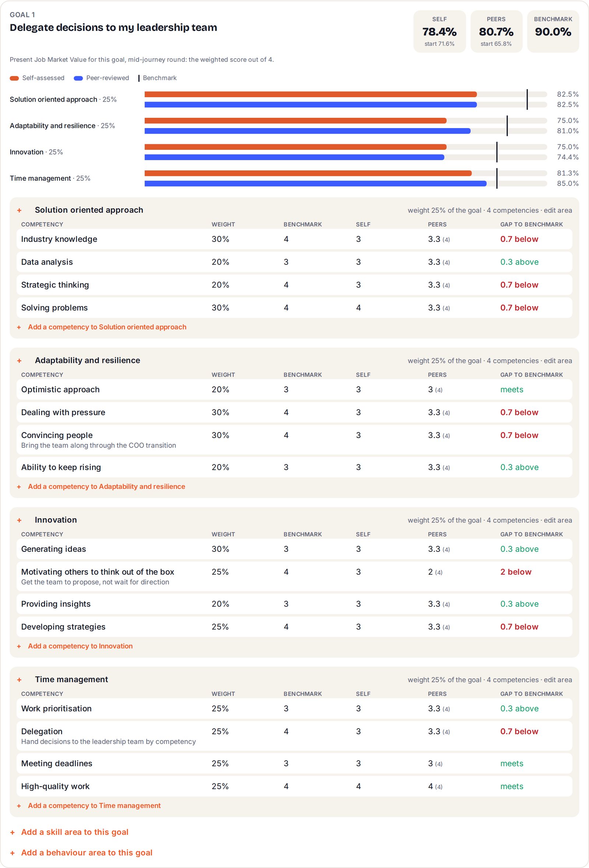Viewport: 589px width, 868px height.
Task: Open the Ability to keep rising row
Action: [x=294, y=467]
